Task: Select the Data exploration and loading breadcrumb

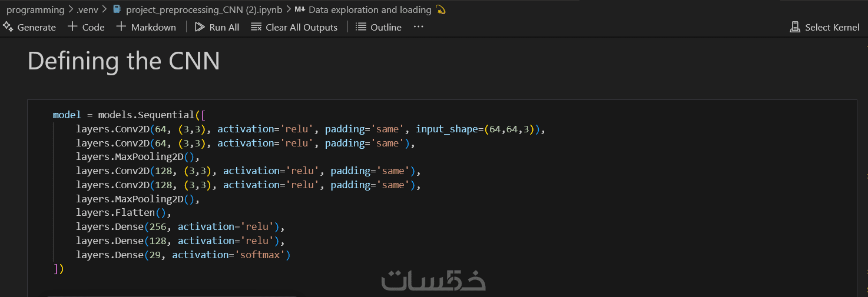Action: 370,9
